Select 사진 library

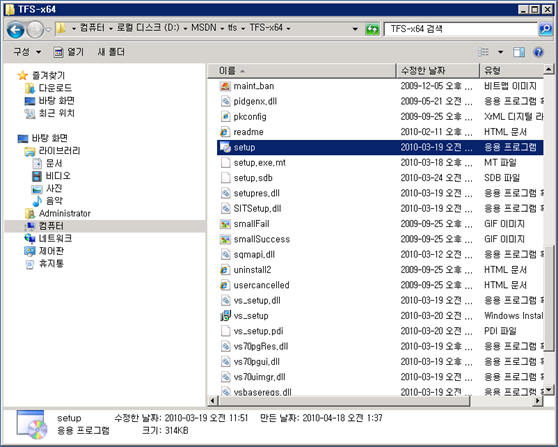(x=54, y=188)
